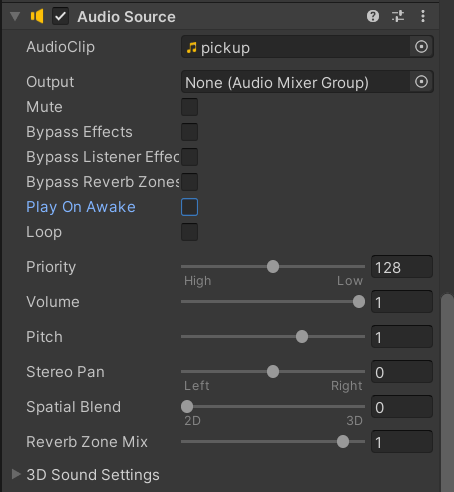The width and height of the screenshot is (454, 492).
Task: Click the Spatial Blend slider handle
Action: pos(187,407)
